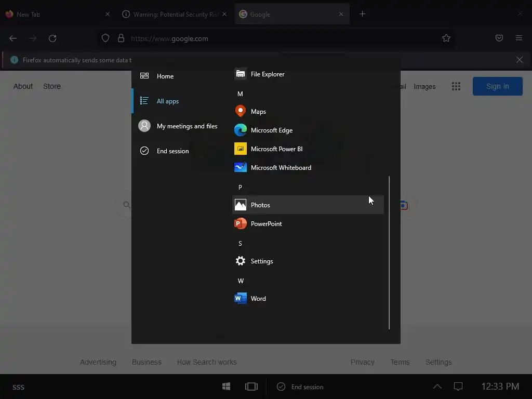Open the Photos app
The height and width of the screenshot is (399, 532).
coord(308,205)
